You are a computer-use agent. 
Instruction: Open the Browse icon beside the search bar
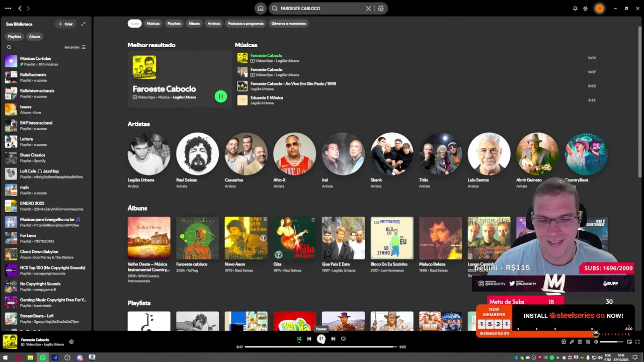(381, 9)
